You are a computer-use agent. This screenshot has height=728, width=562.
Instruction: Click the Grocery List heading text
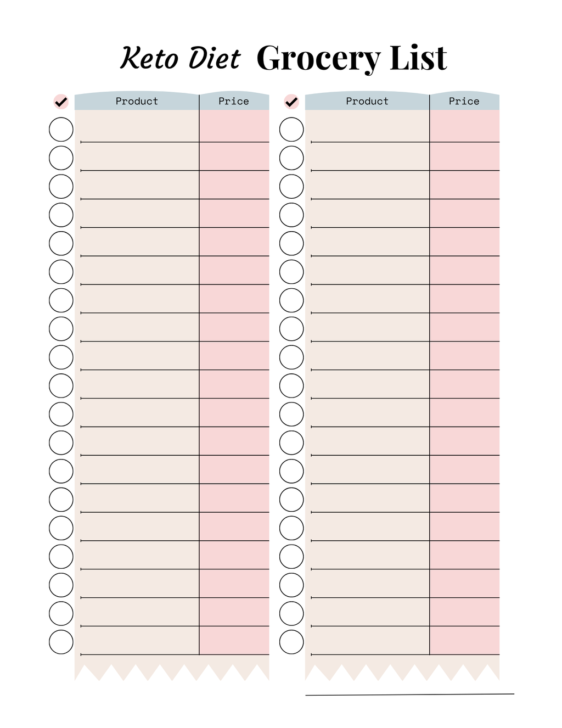point(351,58)
